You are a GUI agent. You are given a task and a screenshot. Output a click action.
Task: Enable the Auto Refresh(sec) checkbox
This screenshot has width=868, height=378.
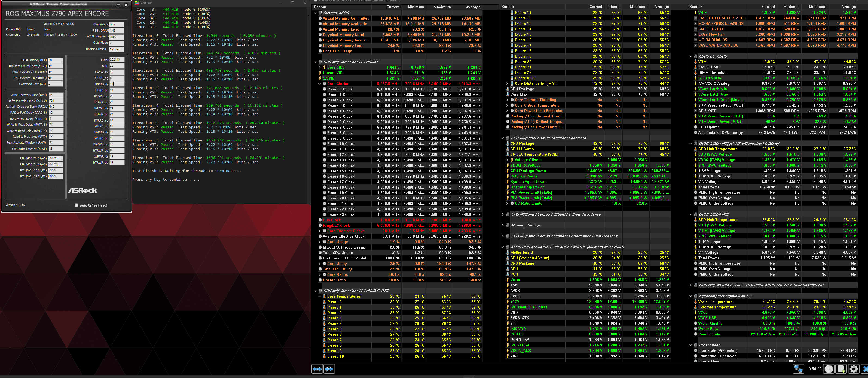(76, 205)
